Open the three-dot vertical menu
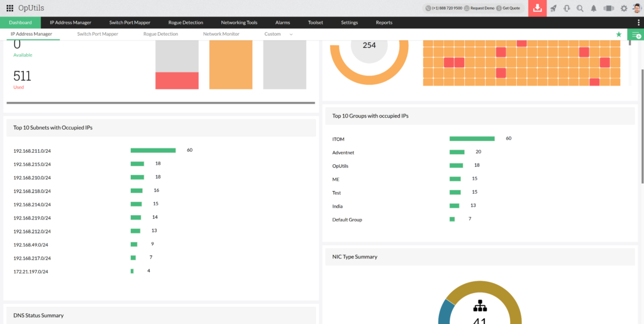 [638, 23]
